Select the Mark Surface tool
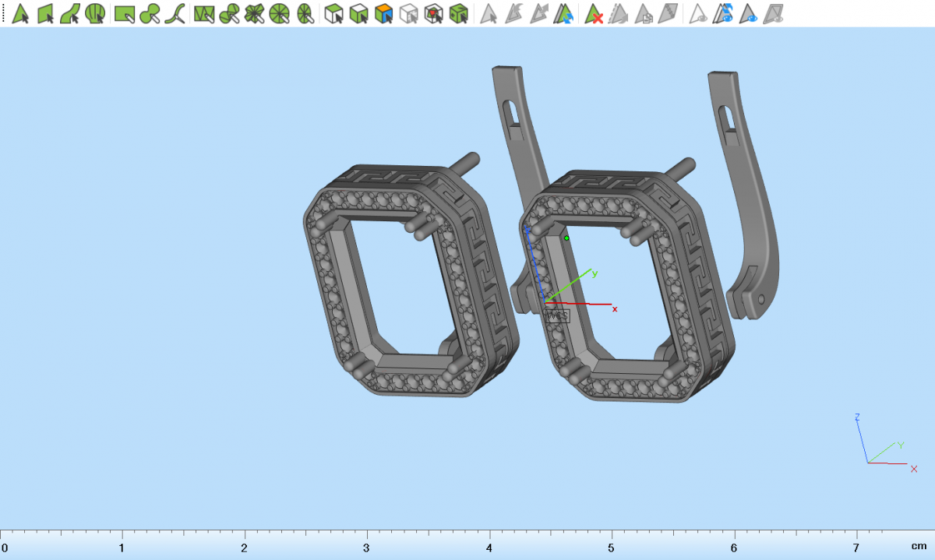Screen dimensions: 935x560 click(70, 13)
